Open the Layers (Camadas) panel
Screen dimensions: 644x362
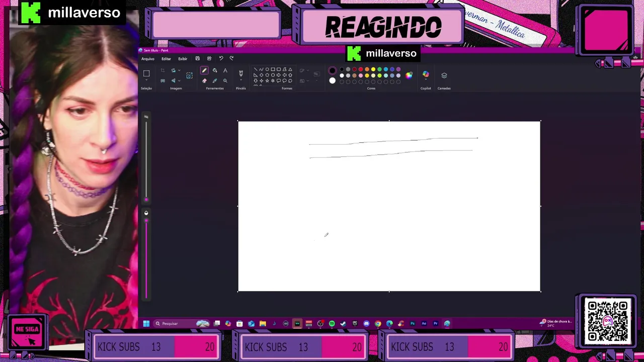(x=444, y=75)
